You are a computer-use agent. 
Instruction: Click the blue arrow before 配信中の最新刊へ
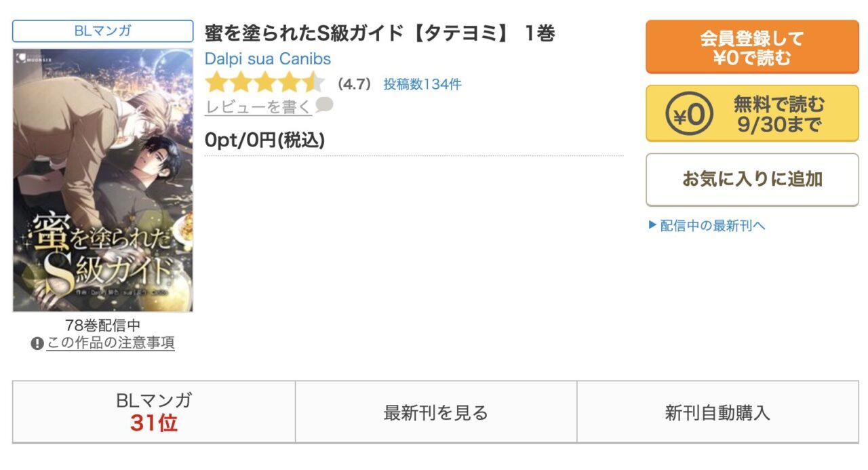652,226
